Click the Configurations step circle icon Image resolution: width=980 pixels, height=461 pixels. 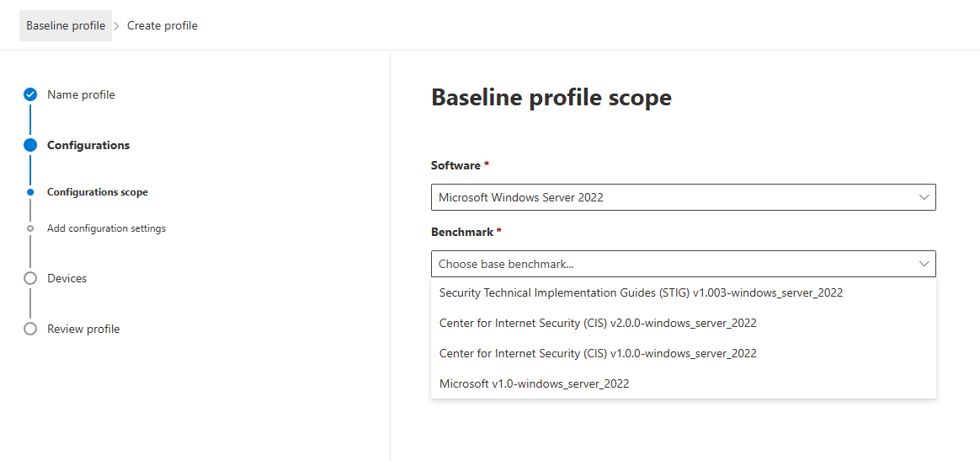click(30, 145)
